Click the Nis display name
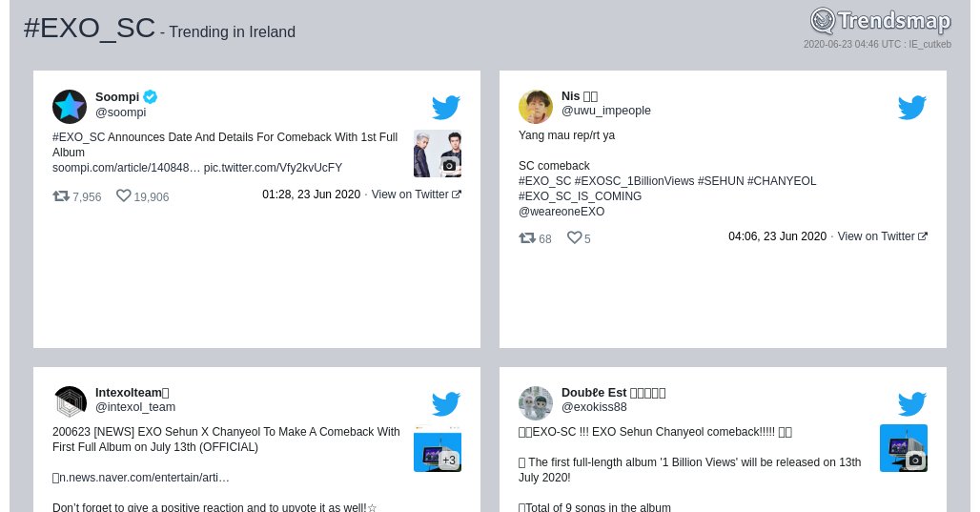The image size is (980, 512). pos(580,95)
